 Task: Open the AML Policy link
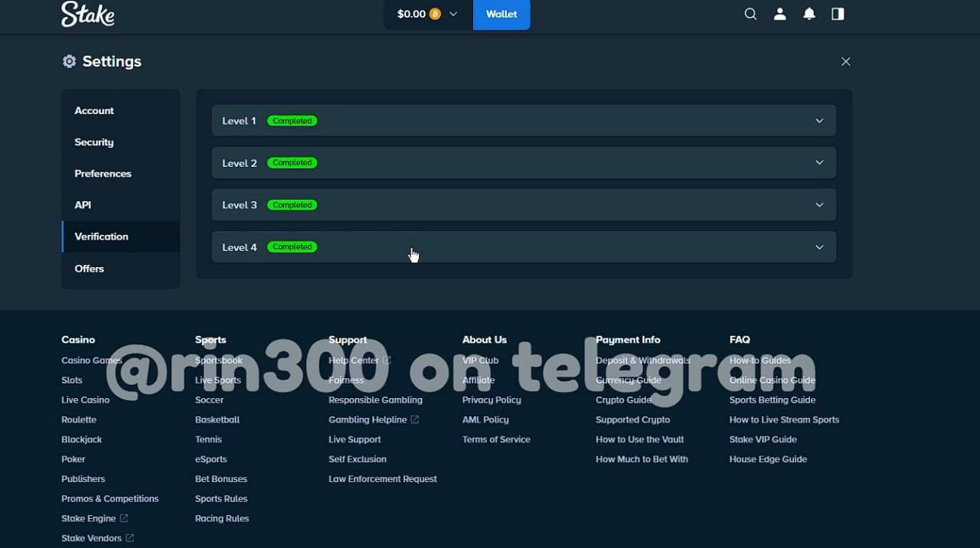(485, 420)
